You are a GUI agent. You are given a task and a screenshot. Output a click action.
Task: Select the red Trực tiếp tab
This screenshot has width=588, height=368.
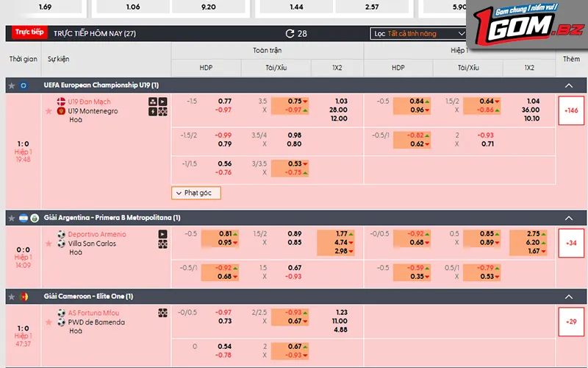point(29,32)
